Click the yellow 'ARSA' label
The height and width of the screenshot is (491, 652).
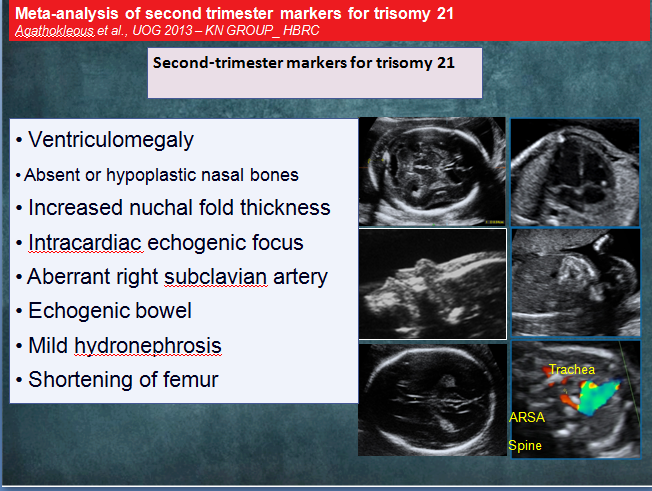point(527,417)
